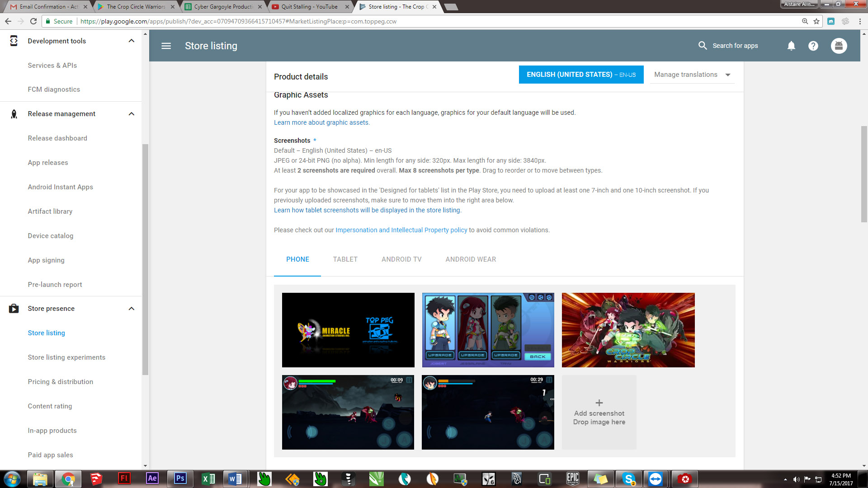This screenshot has height=488, width=868.
Task: Open the help question mark icon
Action: pyautogui.click(x=813, y=46)
